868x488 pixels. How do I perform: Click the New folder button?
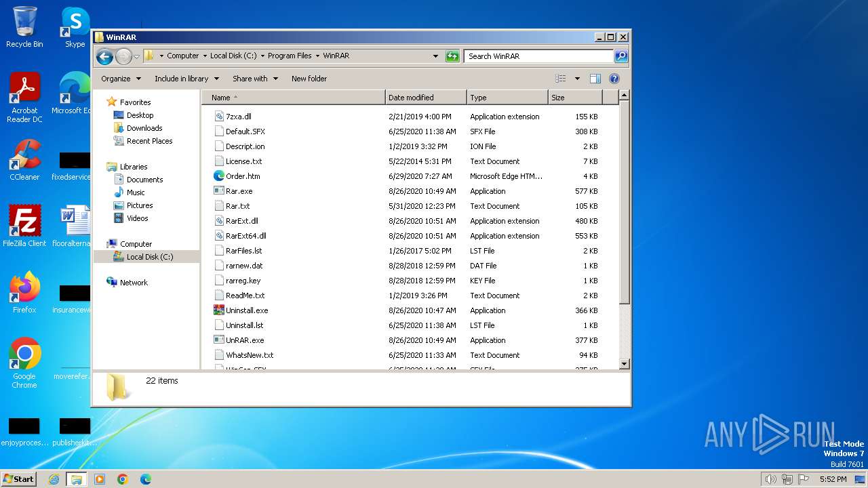(309, 79)
